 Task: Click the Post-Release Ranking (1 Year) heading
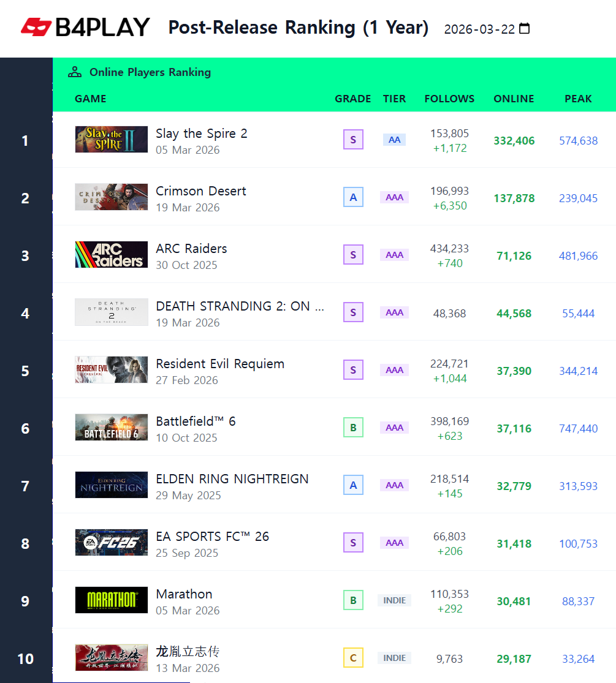pos(298,28)
